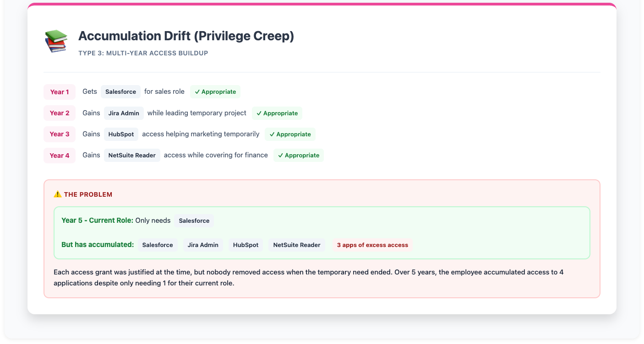
Task: Select the Year 1 badge
Action: point(60,92)
